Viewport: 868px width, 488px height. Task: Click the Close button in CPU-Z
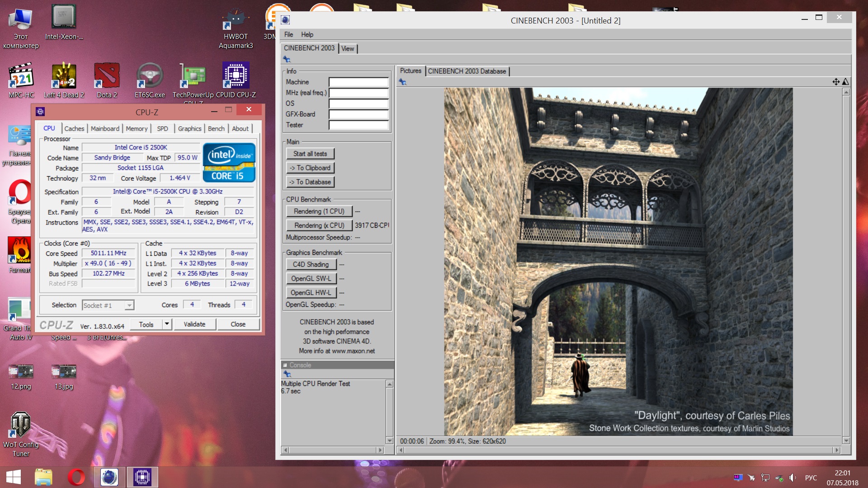pos(238,324)
